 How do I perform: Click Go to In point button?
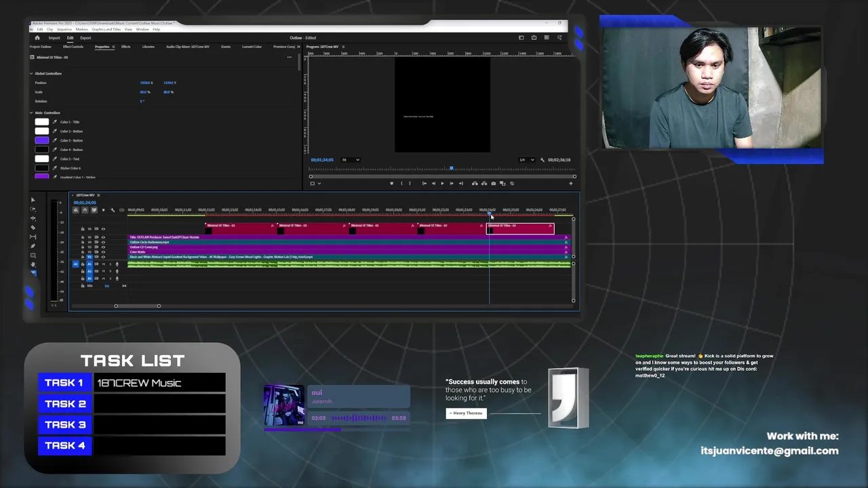[425, 183]
